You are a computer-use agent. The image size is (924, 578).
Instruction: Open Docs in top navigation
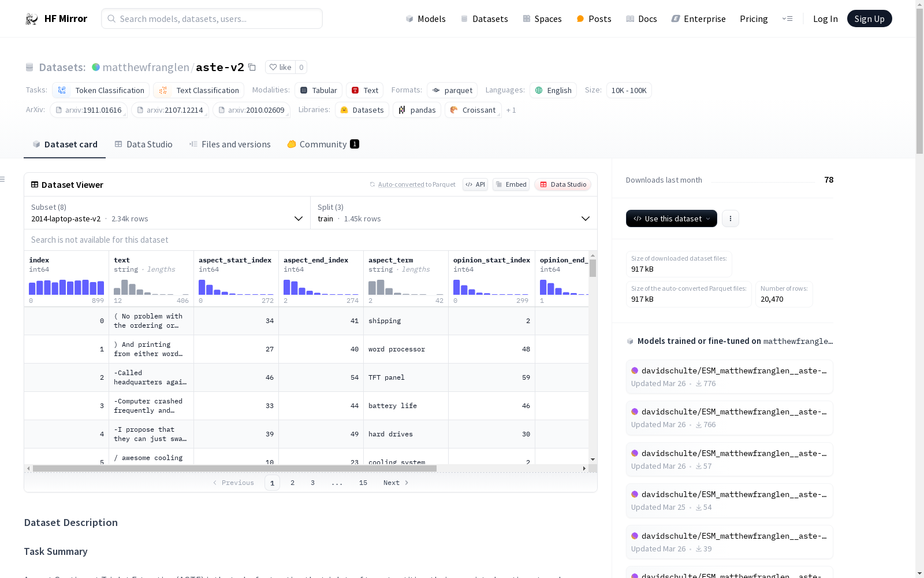click(x=642, y=18)
